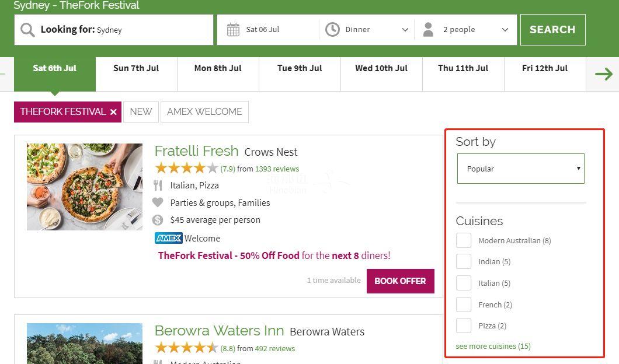This screenshot has width=619, height=364.
Task: Switch to Mon 8th Jul tab
Action: [x=218, y=73]
